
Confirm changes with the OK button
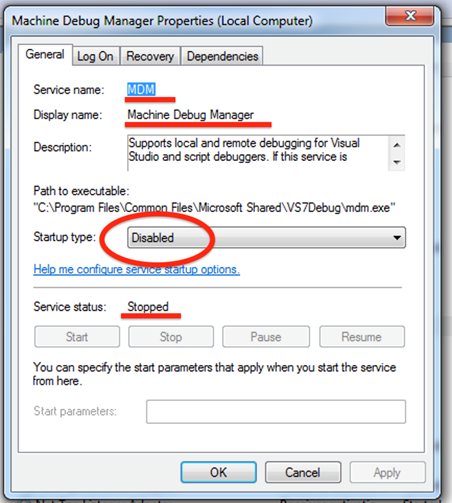point(219,472)
